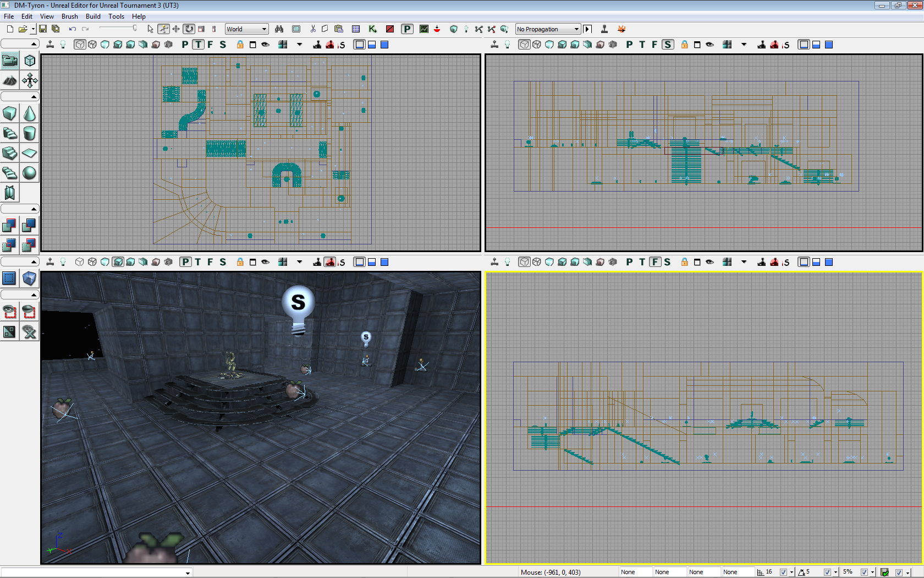Open the rotation snap dropdown arrow beside 5
The width and height of the screenshot is (924, 578).
835,572
